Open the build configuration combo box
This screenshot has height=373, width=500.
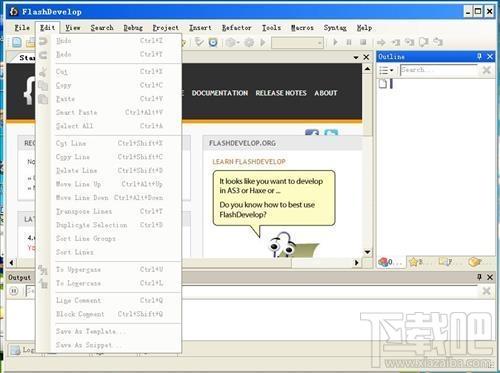(297, 43)
